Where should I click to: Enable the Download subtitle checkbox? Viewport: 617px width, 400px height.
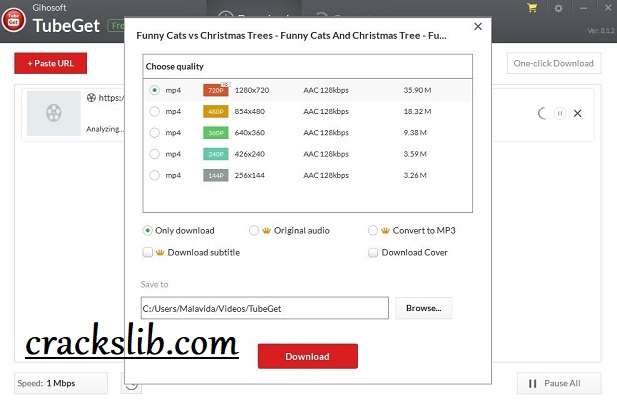(x=148, y=252)
